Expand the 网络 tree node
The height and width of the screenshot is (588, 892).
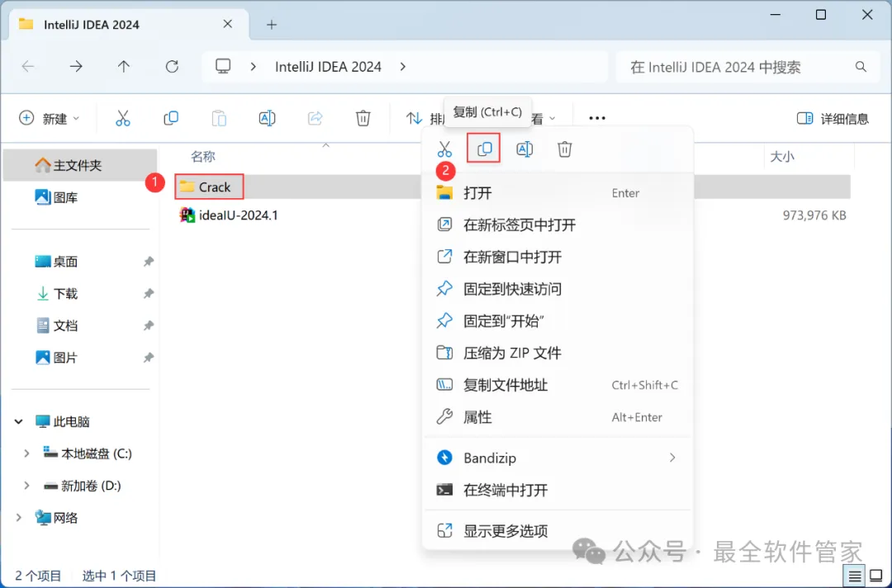click(x=19, y=518)
